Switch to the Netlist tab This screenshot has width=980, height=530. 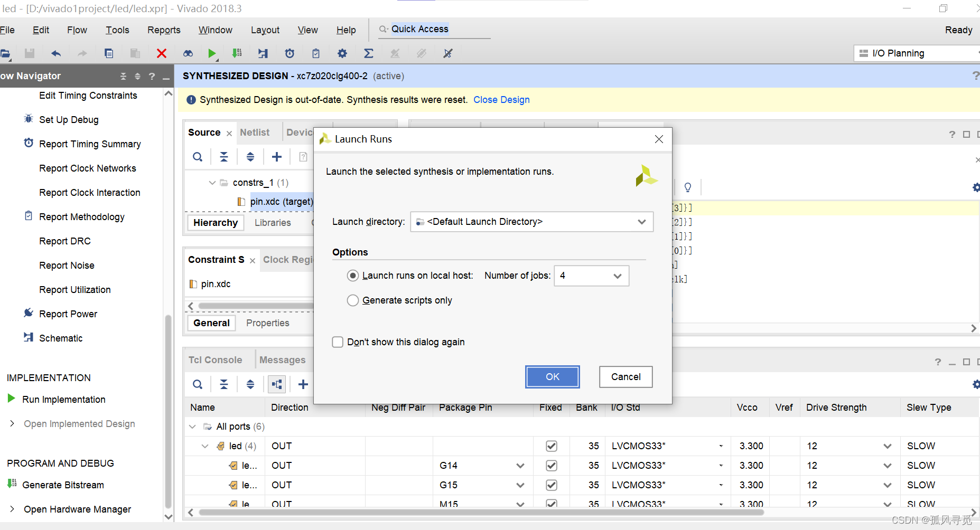[255, 132]
